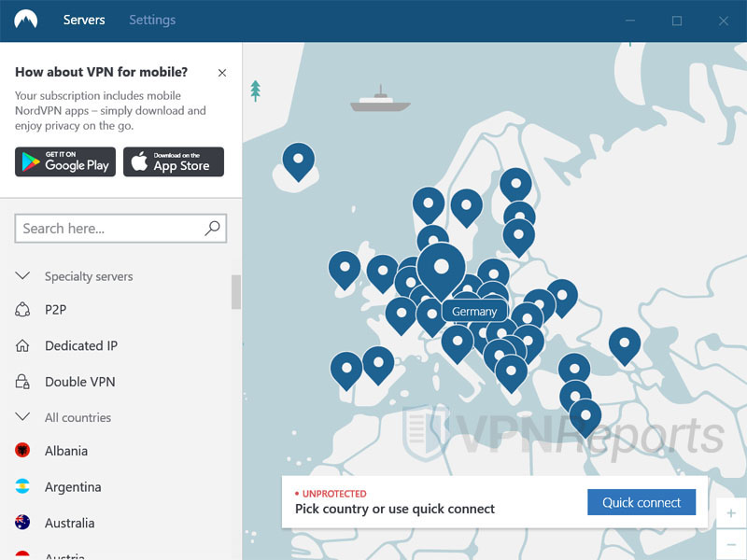The width and height of the screenshot is (747, 560).
Task: Select Australia from the country list
Action: tap(69, 523)
